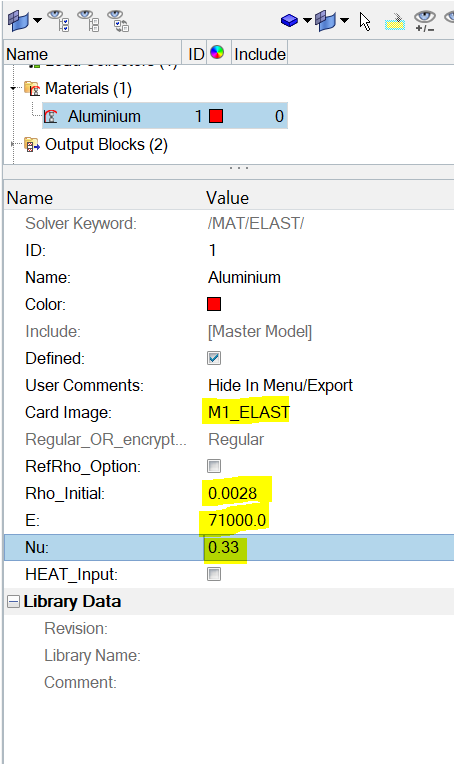455x765 pixels.
Task: Select the arrow cursor selector tool
Action: 365,21
